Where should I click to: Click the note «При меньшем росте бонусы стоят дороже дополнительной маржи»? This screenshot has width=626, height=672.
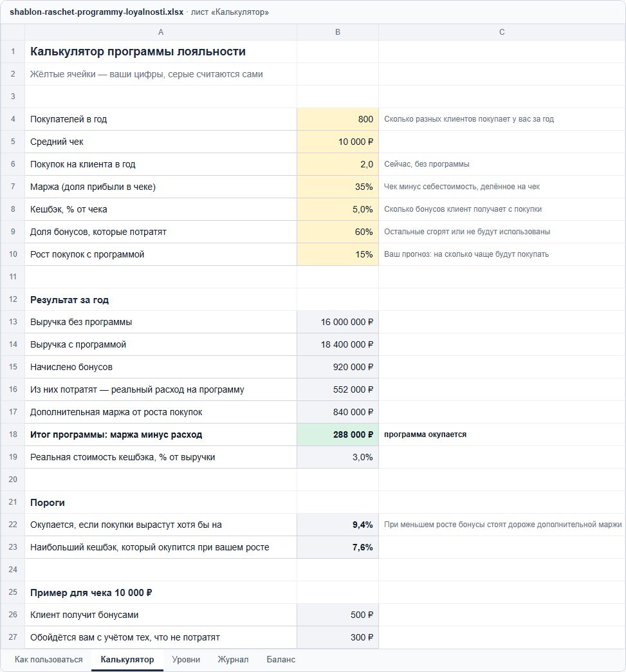pos(502,525)
